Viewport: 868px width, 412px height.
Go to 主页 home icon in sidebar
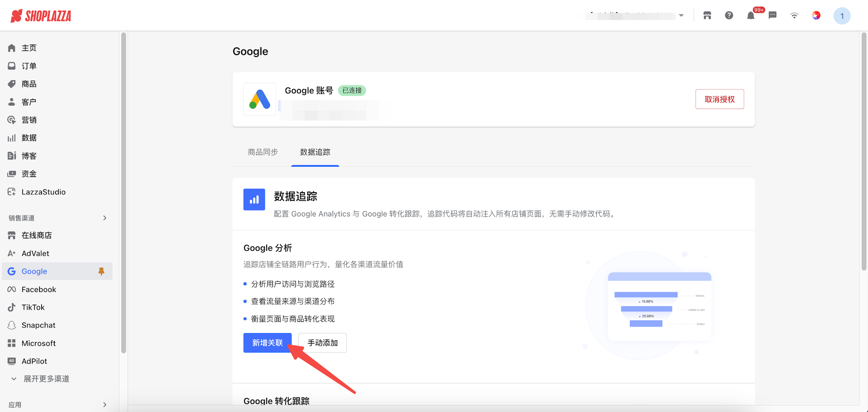(x=12, y=48)
